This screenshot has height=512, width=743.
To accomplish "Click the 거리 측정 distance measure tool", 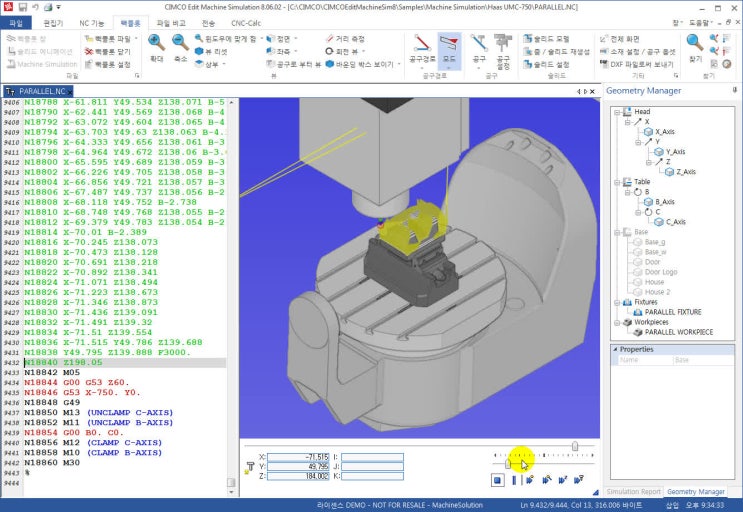I will click(343, 38).
